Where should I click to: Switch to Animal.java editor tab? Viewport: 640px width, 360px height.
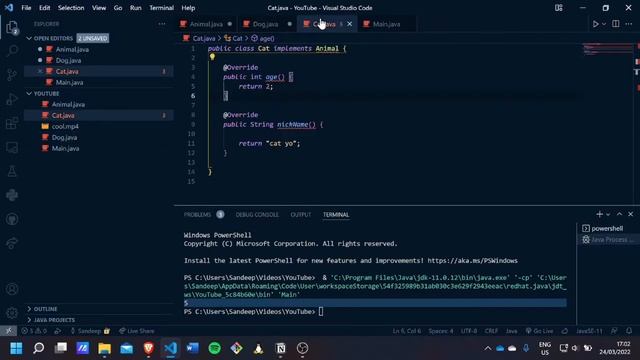[x=205, y=24]
